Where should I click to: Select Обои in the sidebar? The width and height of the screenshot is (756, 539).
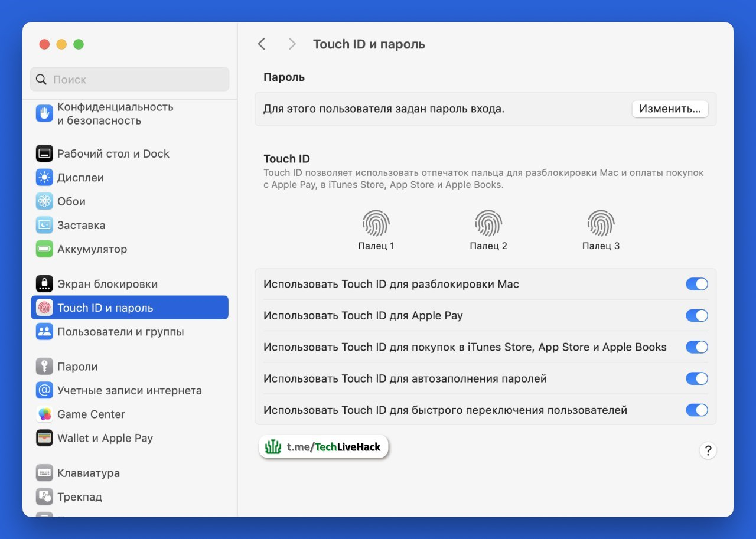pyautogui.click(x=129, y=201)
